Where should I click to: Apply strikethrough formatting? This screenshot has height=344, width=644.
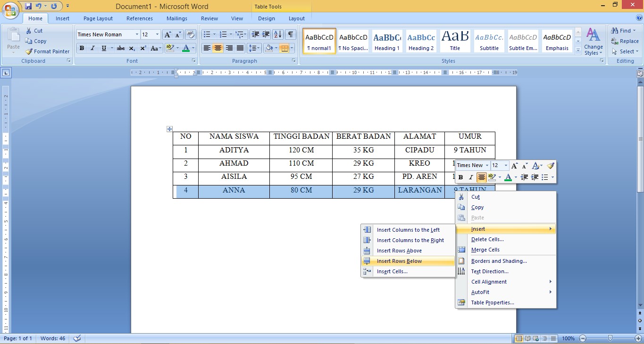pyautogui.click(x=120, y=48)
